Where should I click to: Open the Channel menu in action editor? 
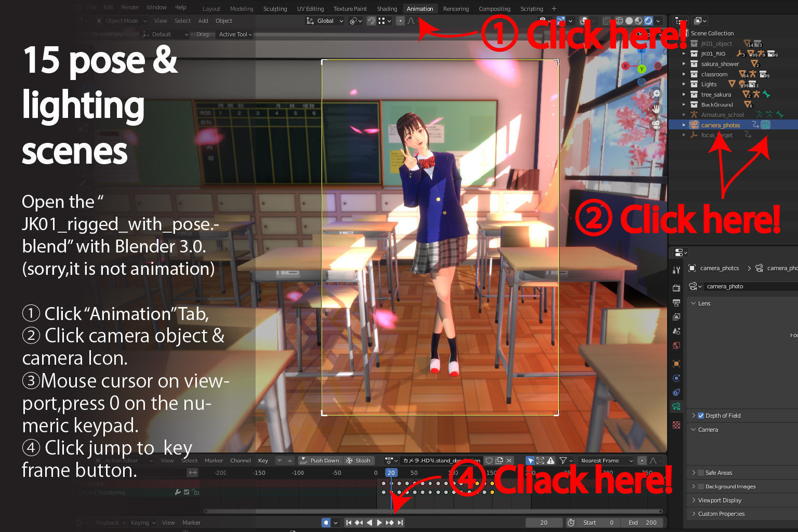pos(241,460)
